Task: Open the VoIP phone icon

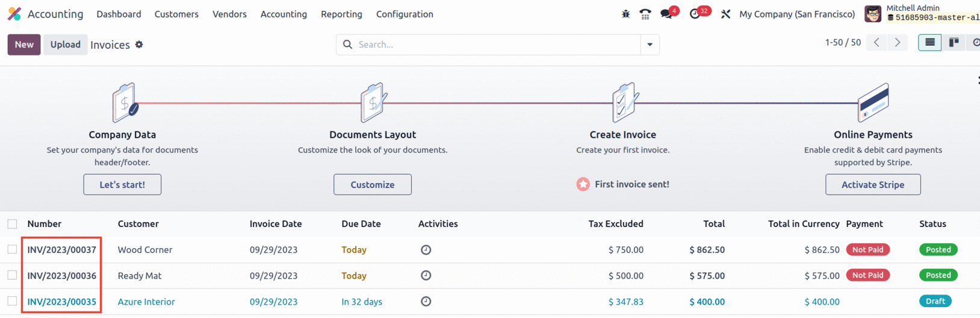Action: tap(645, 14)
